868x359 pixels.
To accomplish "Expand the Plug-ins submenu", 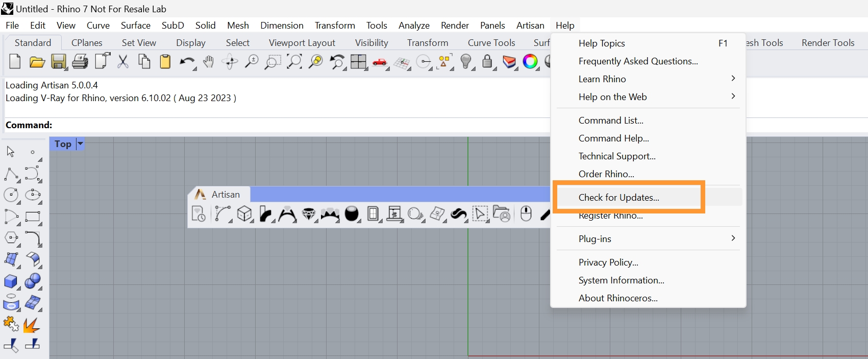I will pos(733,238).
